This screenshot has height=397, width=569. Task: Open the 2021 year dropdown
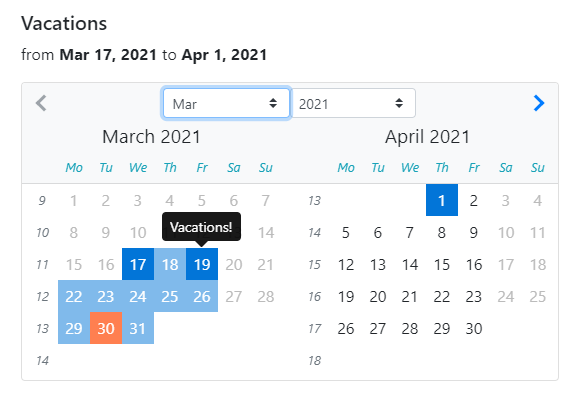353,103
